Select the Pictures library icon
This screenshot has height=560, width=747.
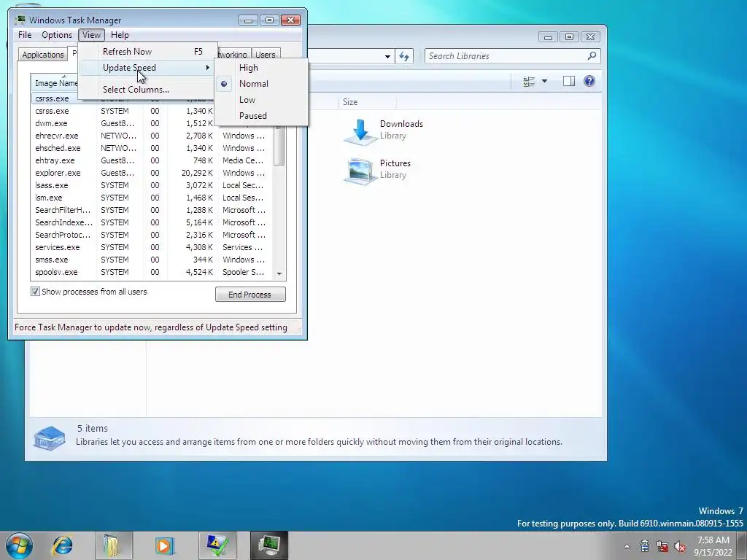tap(360, 171)
